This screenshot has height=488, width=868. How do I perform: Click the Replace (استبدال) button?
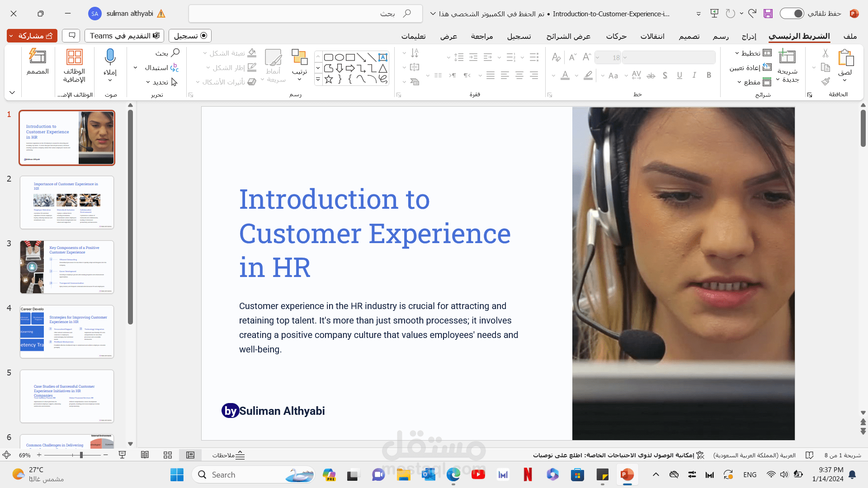[162, 67]
